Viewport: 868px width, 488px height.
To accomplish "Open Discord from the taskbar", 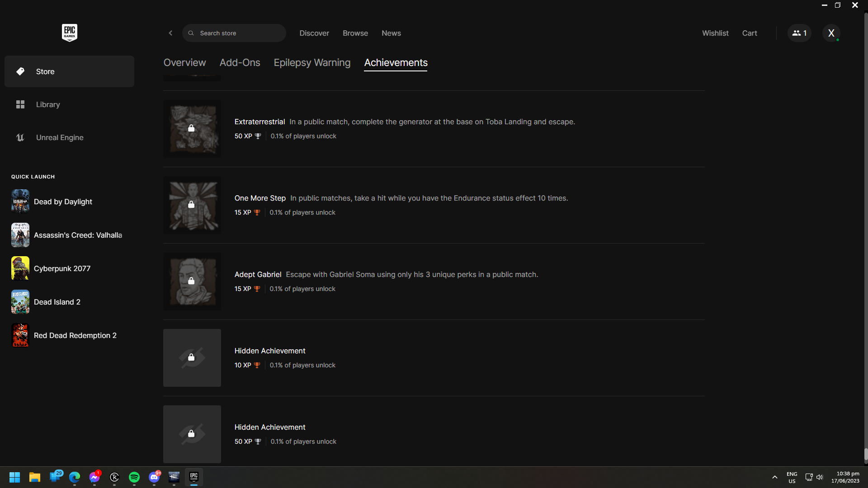I will pyautogui.click(x=154, y=477).
